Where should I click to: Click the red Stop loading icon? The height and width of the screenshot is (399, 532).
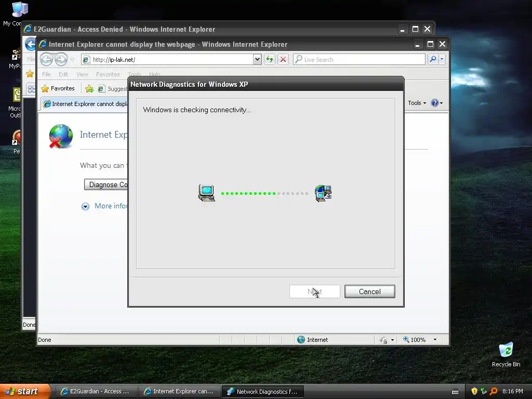point(283,59)
